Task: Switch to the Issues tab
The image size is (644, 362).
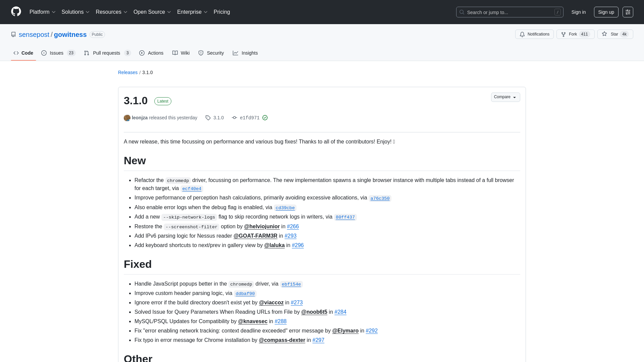Action: (x=56, y=53)
